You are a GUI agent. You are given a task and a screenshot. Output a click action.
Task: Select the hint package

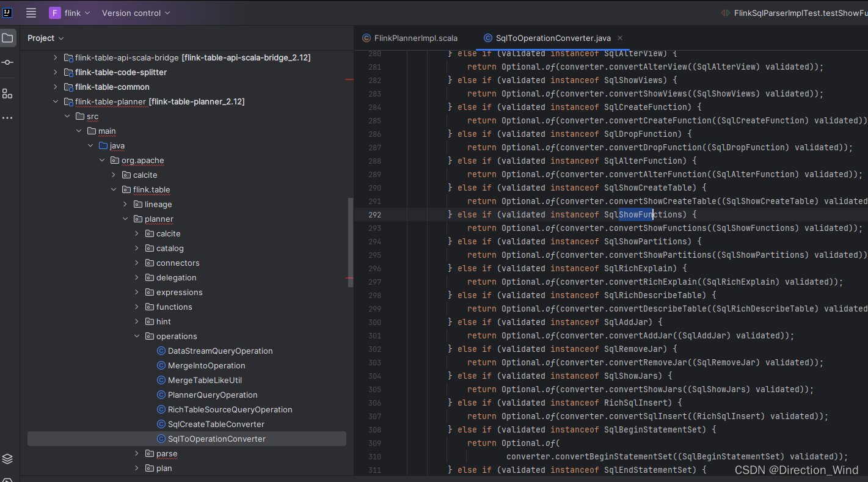tap(163, 321)
